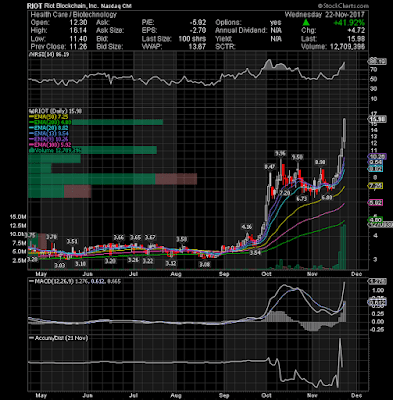Click the MACD(12,26,9) indicator label
Image resolution: width=393 pixels, height=400 pixels.
(x=75, y=281)
